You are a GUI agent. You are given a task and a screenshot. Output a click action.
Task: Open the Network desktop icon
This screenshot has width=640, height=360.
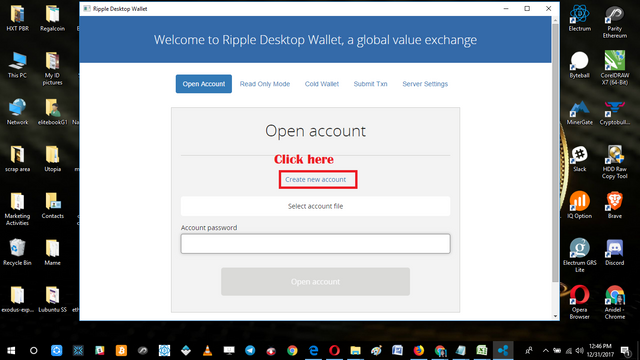pos(18,112)
